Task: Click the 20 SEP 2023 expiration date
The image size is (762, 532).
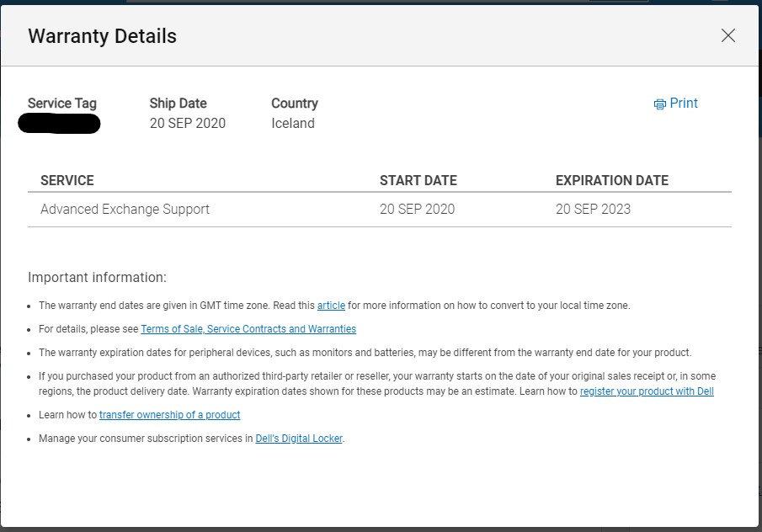Action: point(593,209)
